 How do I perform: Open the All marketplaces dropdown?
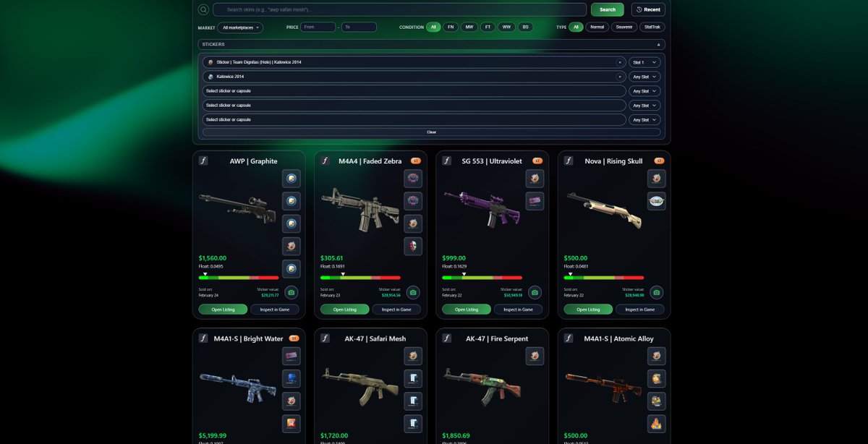tap(240, 27)
